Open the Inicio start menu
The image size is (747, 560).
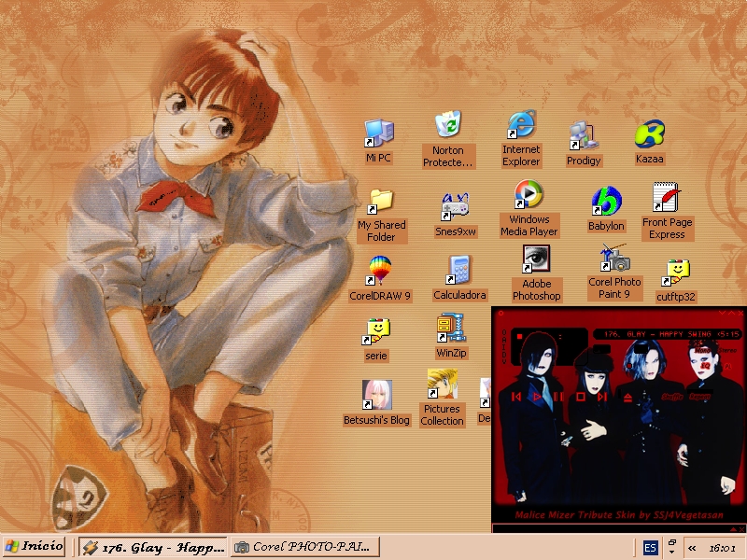tap(35, 546)
